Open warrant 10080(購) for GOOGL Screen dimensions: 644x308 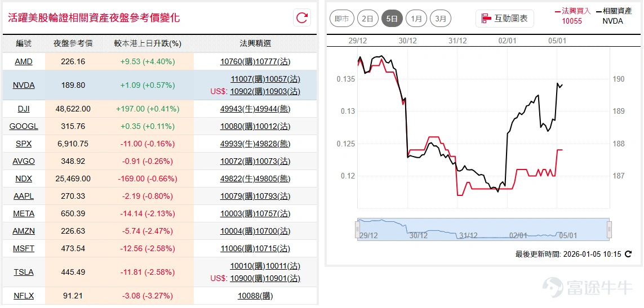tap(237, 127)
